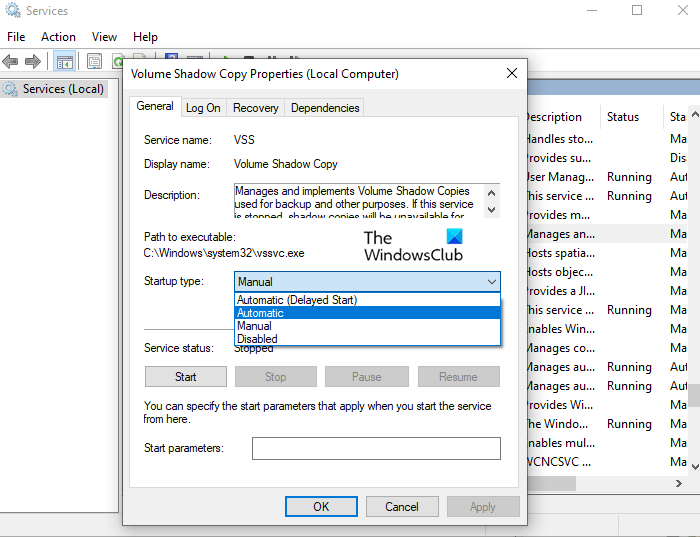
Task: Close the Volume Shadow Copy Properties dialog
Action: pyautogui.click(x=512, y=73)
